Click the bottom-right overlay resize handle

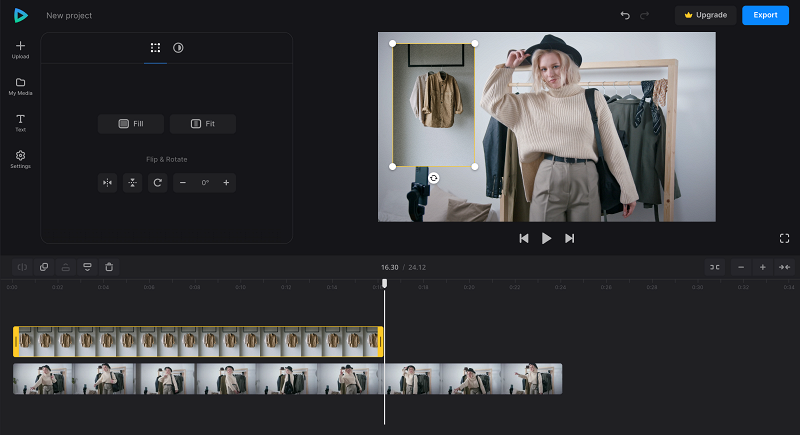pyautogui.click(x=474, y=167)
